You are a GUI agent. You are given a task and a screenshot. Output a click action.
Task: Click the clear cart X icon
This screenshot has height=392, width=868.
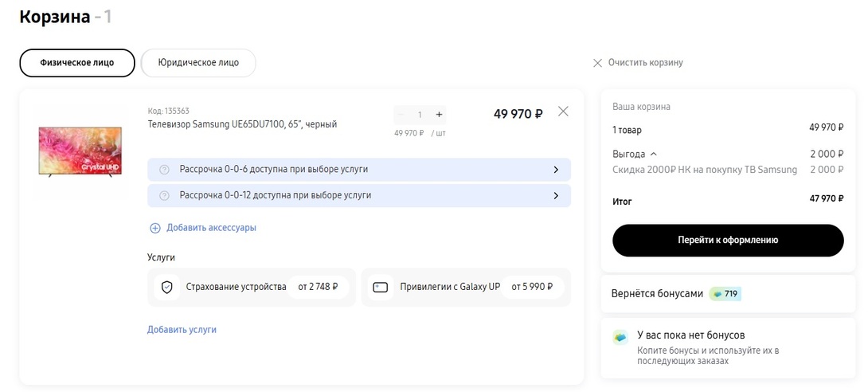tap(597, 63)
